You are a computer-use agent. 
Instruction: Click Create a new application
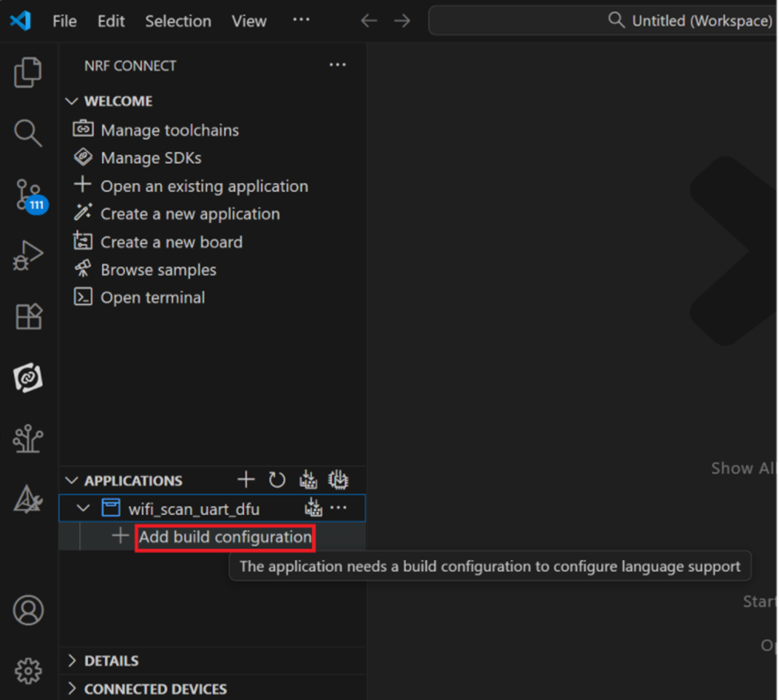click(x=189, y=214)
